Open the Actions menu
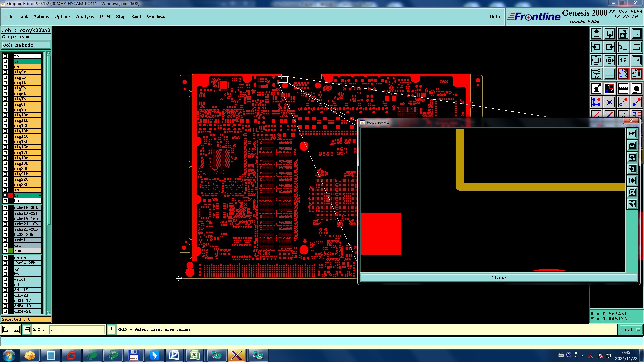This screenshot has height=362, width=644. click(41, 16)
